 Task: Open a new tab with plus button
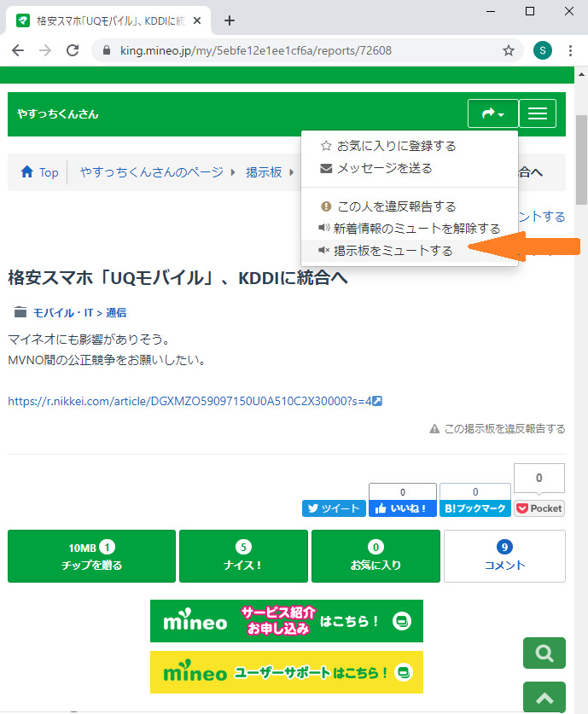coord(230,20)
